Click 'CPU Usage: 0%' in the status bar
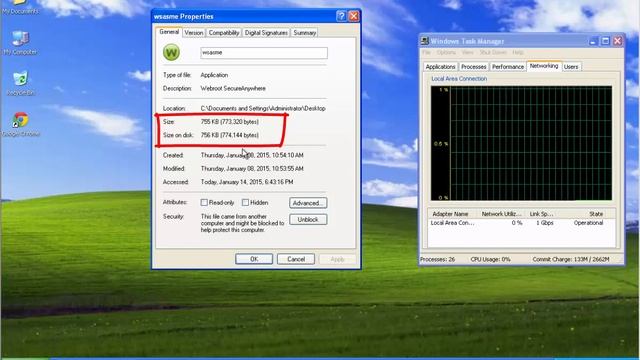Viewport: 640px width, 360px height. point(490,260)
